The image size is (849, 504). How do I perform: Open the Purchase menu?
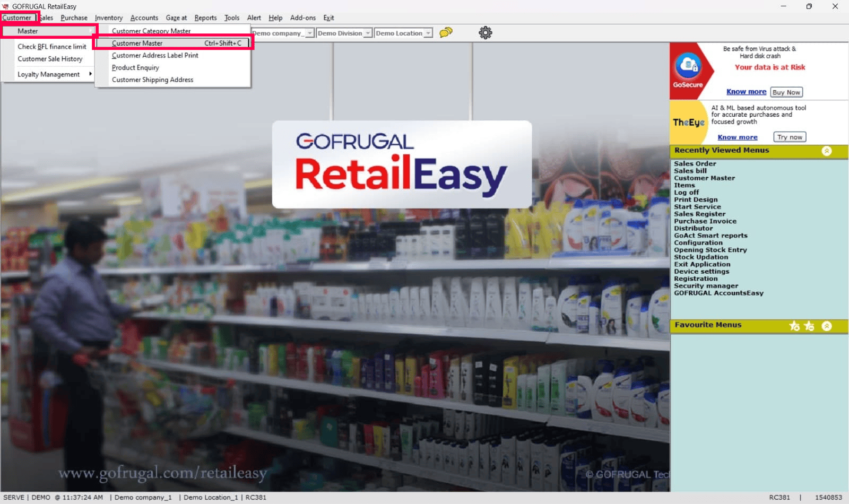click(74, 18)
